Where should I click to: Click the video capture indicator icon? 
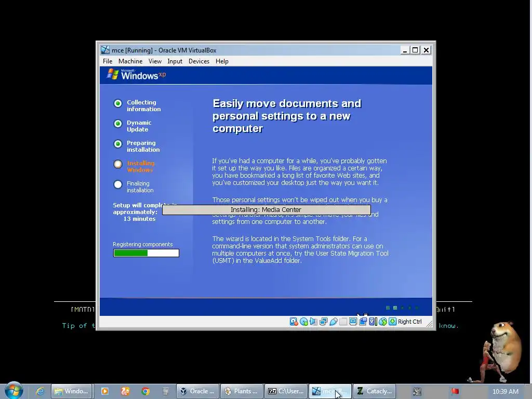363,322
